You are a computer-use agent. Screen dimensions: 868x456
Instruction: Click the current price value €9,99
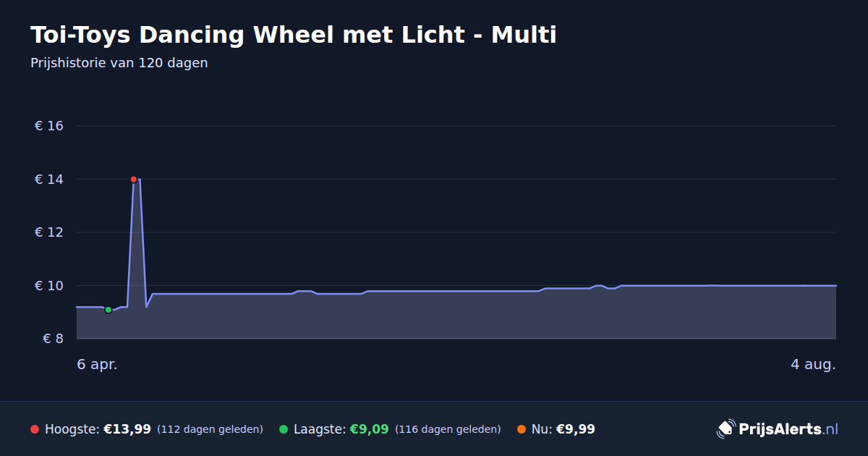point(576,429)
